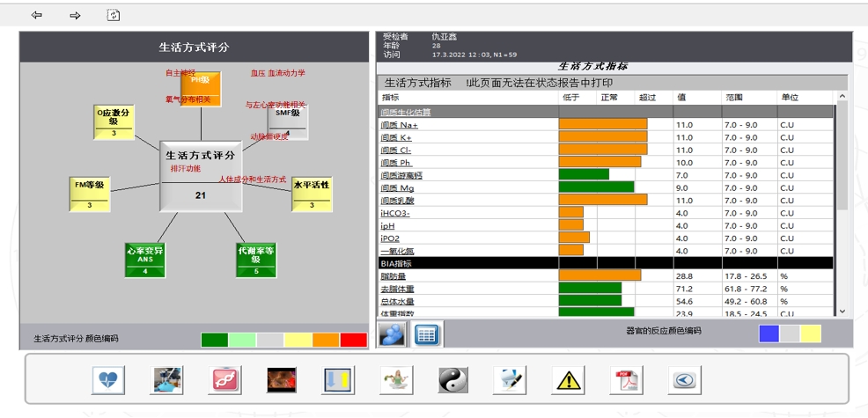Click the back arrow in the top toolbar
868x418 pixels.
point(37,16)
